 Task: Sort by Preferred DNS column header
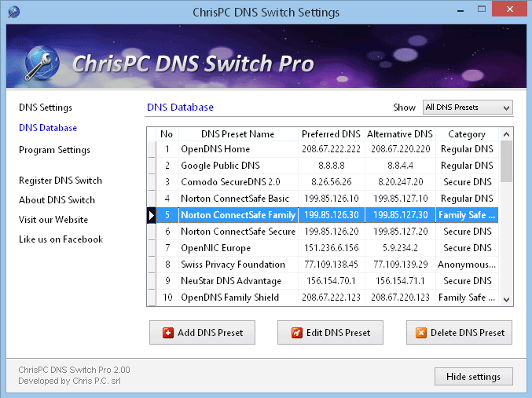click(332, 134)
